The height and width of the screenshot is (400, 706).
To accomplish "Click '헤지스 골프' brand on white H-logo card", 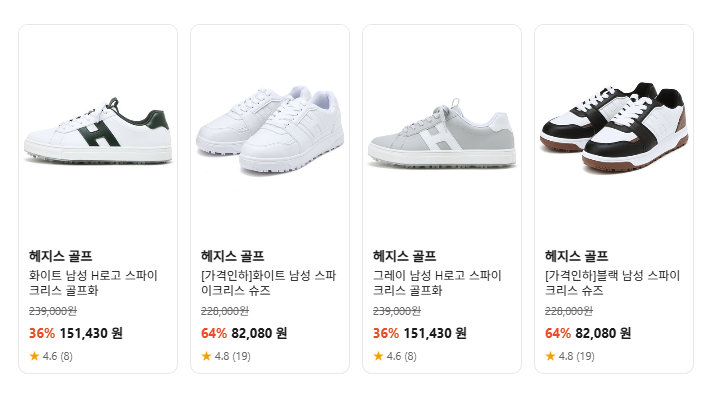I will [x=61, y=256].
